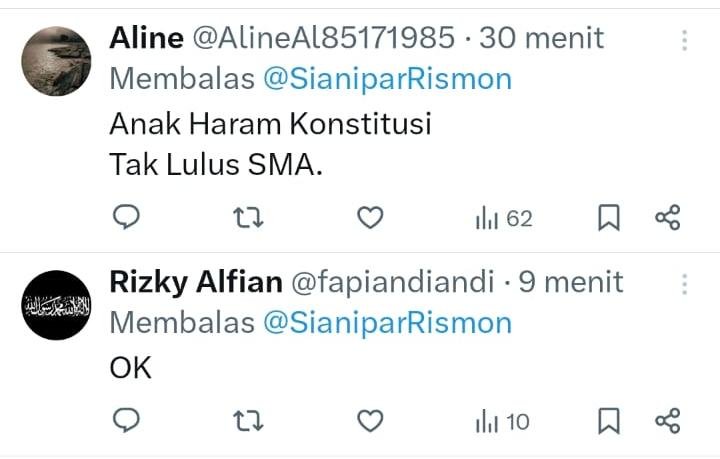Open Aline's profile picture

[56, 61]
